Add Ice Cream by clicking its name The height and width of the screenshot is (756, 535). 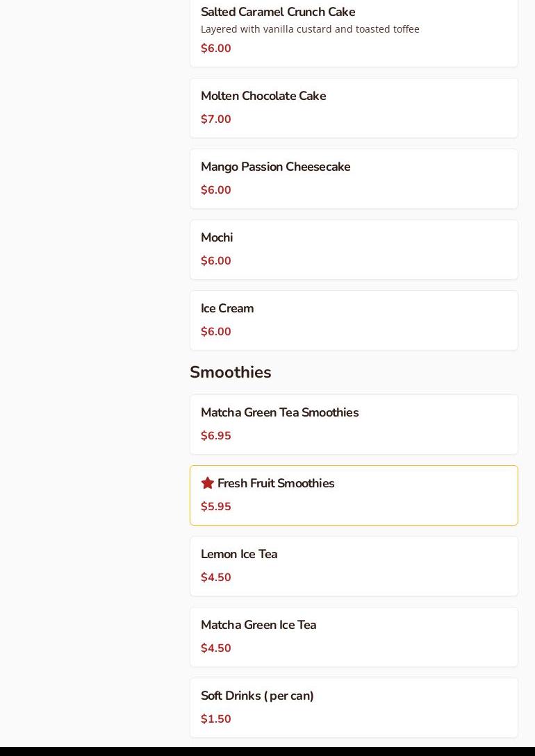(227, 308)
